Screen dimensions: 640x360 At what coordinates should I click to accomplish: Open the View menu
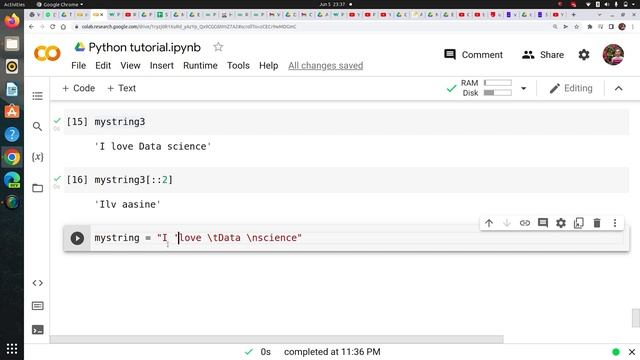pyautogui.click(x=130, y=66)
